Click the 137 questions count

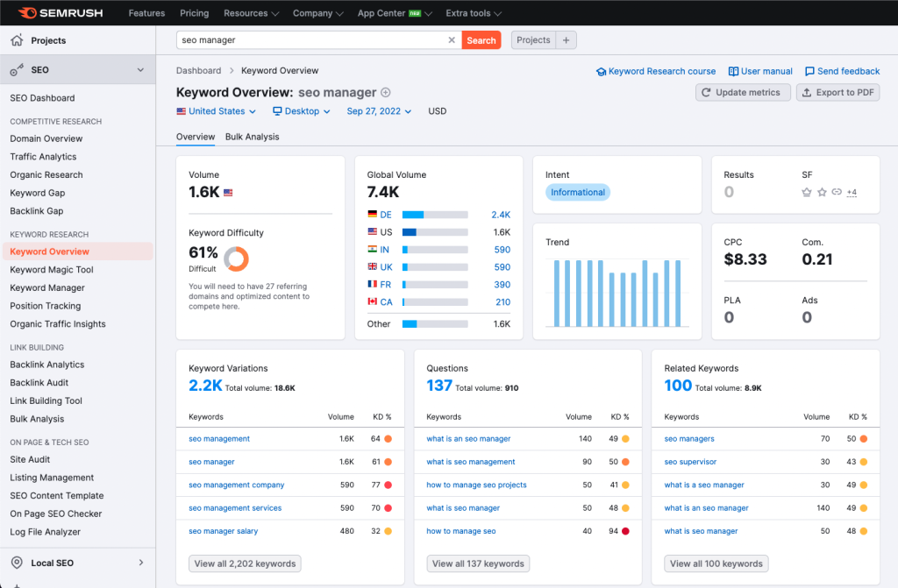[x=439, y=386]
